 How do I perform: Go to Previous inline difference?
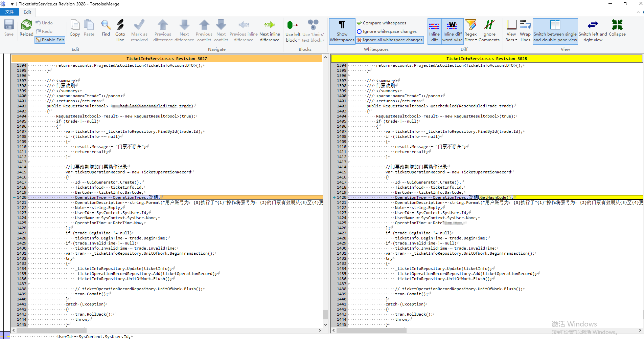244,30
